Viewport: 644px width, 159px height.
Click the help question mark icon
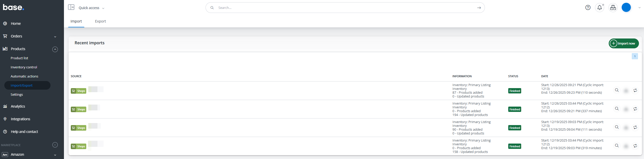pyautogui.click(x=588, y=8)
